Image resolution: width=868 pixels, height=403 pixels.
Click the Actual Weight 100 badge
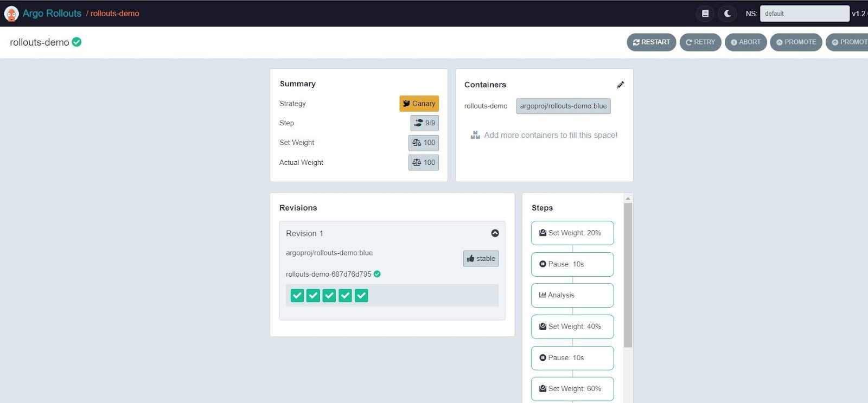pyautogui.click(x=424, y=162)
